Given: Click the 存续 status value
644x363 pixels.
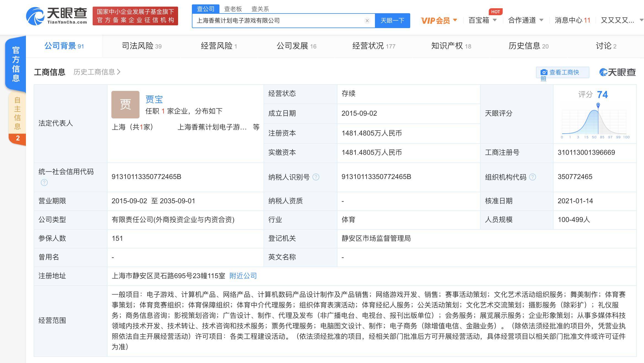Looking at the screenshot, I should [x=348, y=94].
